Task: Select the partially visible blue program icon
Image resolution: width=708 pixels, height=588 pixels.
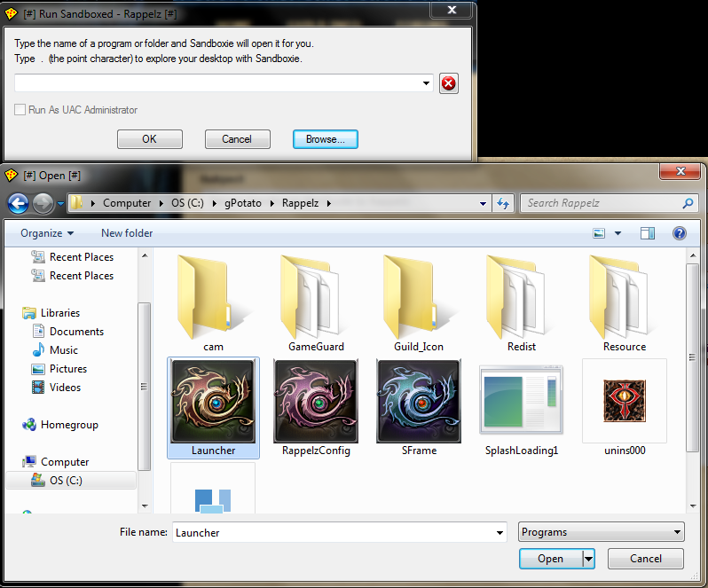Action: [x=213, y=489]
